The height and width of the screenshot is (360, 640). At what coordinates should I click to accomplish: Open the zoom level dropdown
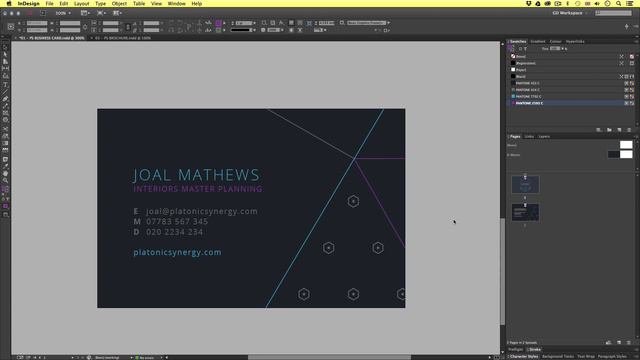(x=63, y=13)
